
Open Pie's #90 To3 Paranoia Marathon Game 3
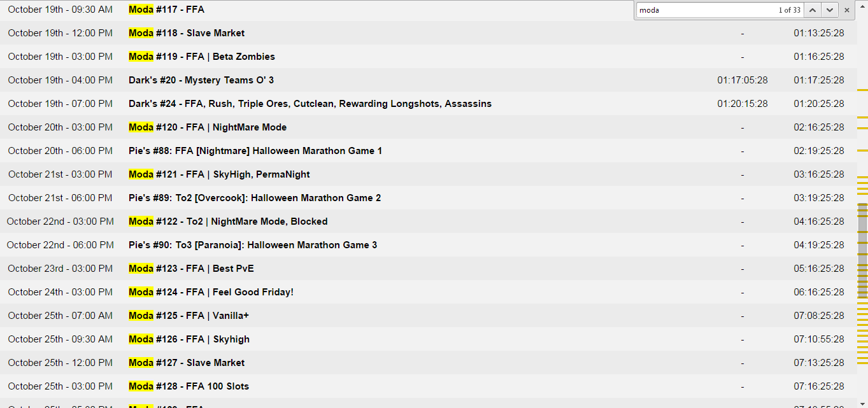(252, 245)
